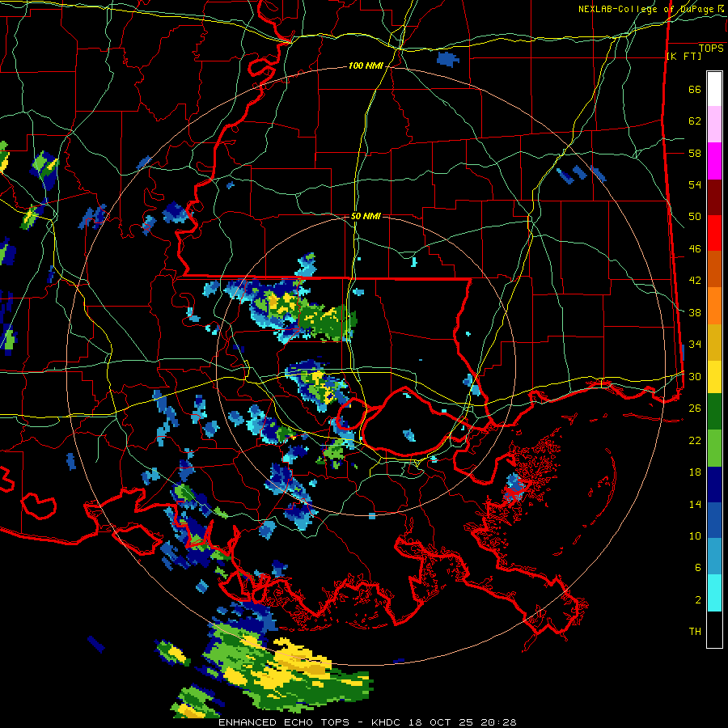The width and height of the screenshot is (728, 728).
Task: Click the "TOPS" legend title
Action: pyautogui.click(x=711, y=48)
